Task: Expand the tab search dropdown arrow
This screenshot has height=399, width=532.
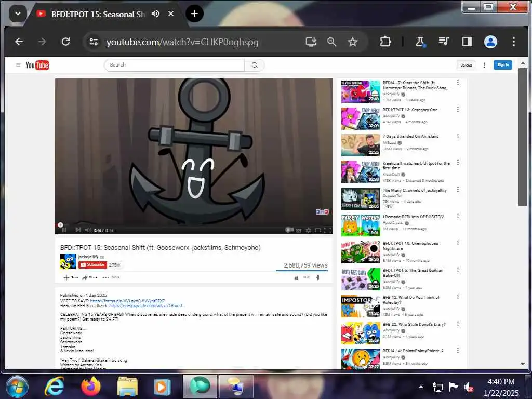Action: tap(18, 14)
